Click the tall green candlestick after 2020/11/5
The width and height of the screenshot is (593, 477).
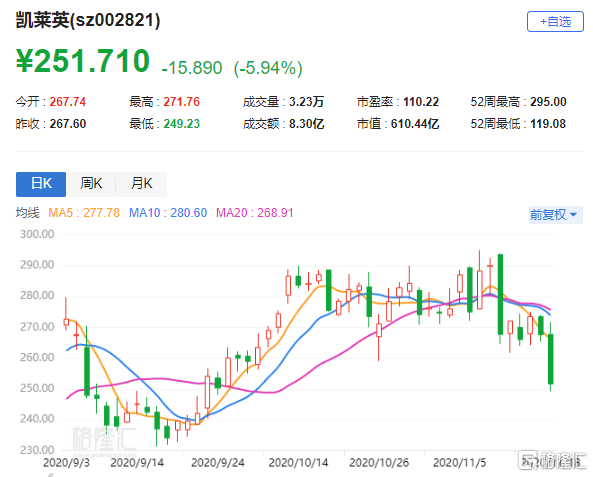(x=500, y=294)
